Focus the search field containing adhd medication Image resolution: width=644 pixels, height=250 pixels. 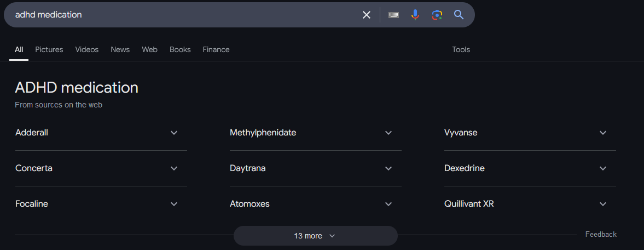(181, 15)
